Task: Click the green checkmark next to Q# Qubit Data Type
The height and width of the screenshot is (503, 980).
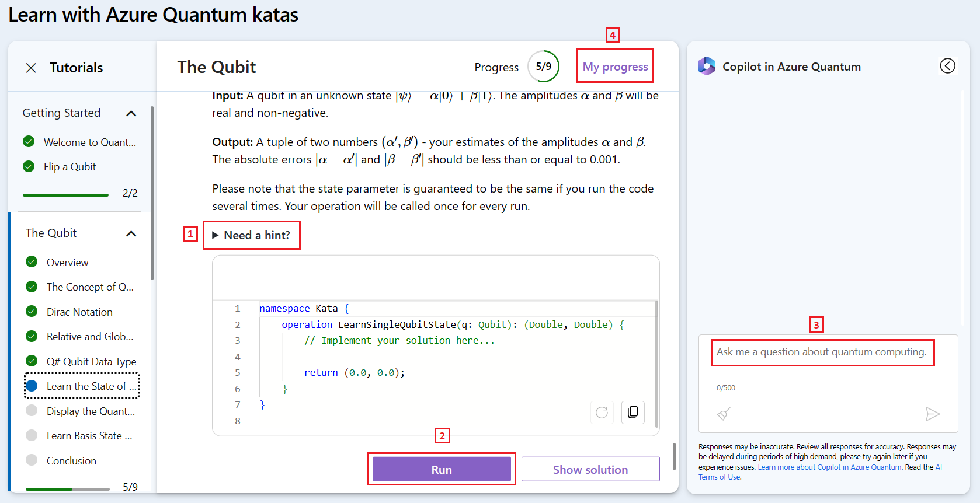Action: click(x=32, y=361)
